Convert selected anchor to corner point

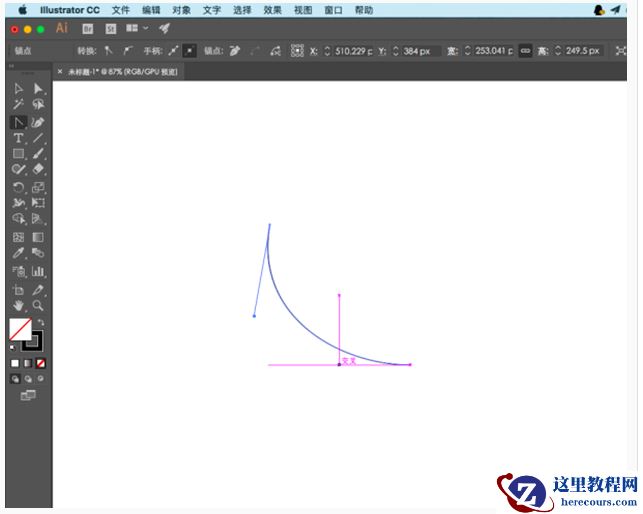click(108, 50)
